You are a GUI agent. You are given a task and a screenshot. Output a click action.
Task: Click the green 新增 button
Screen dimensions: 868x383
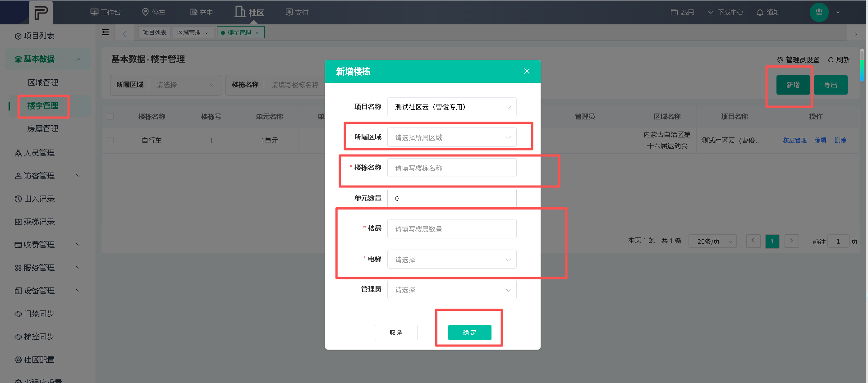click(x=793, y=85)
